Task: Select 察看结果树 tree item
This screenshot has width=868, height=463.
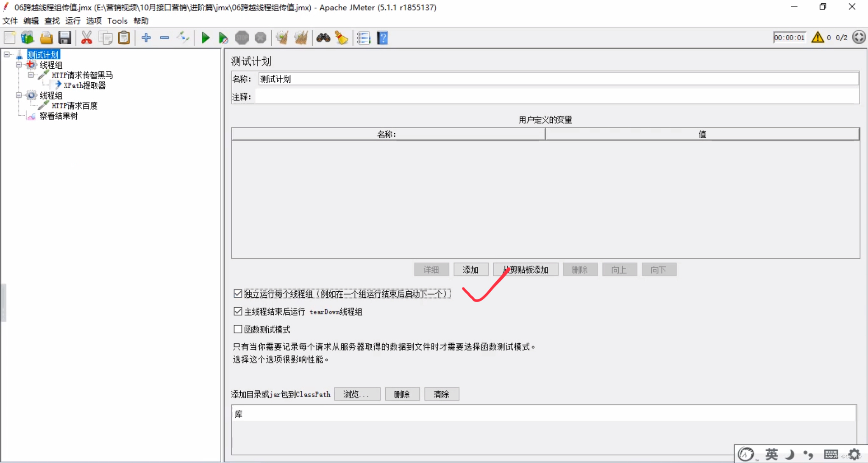Action: 58,116
